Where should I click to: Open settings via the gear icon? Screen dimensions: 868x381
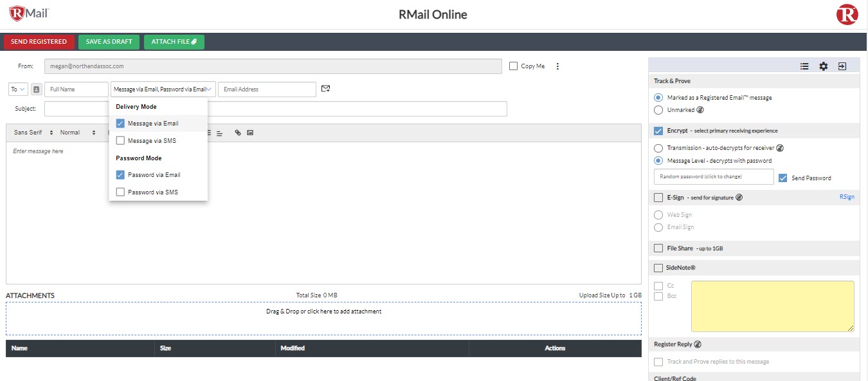(x=824, y=66)
